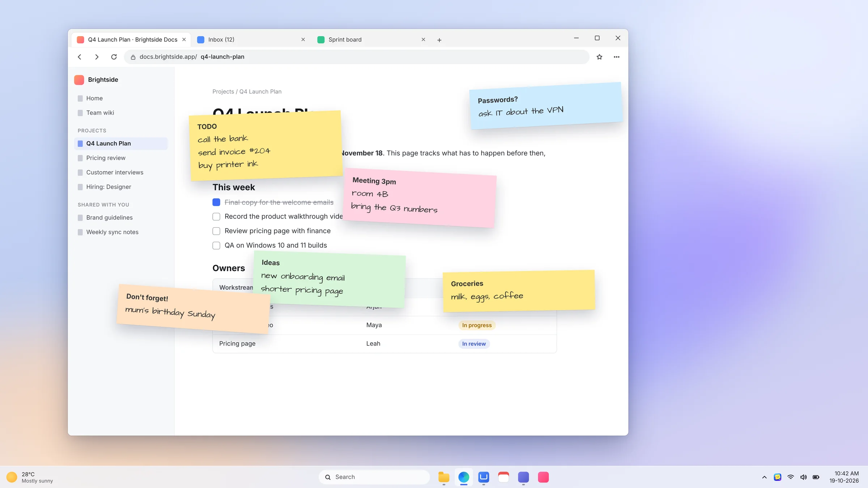The height and width of the screenshot is (488, 868).
Task: Check 'Review pricing page with finance'
Action: coord(216,231)
